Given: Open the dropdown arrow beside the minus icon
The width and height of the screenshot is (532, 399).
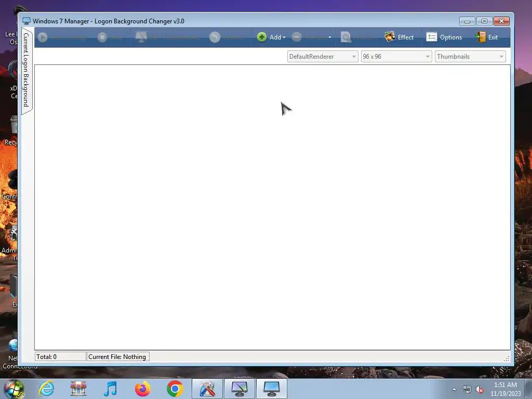Looking at the screenshot, I should pos(330,37).
